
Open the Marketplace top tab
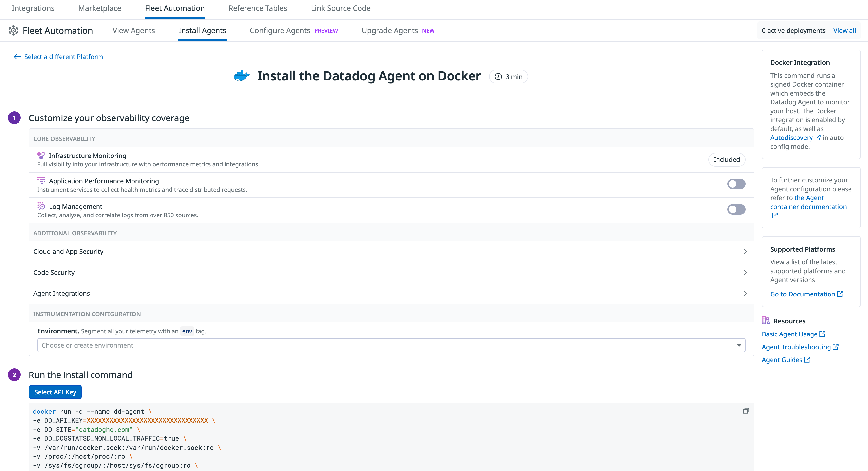100,8
